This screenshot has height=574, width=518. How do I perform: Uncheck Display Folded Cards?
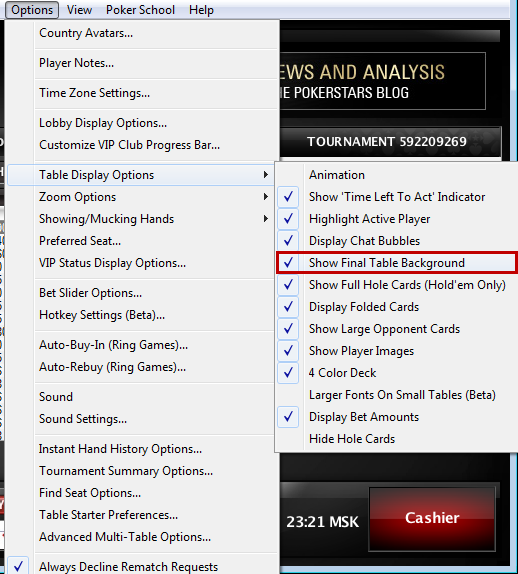point(397,307)
